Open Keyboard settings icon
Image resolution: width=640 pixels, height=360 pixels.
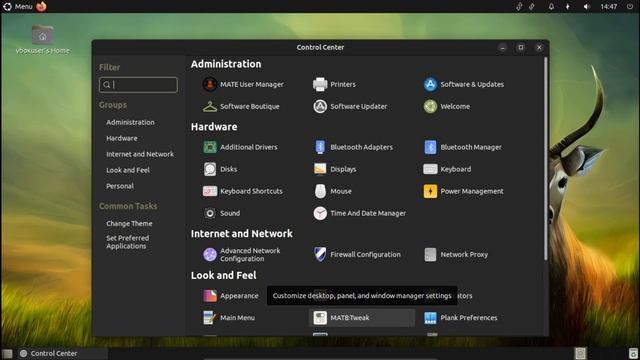pos(430,169)
